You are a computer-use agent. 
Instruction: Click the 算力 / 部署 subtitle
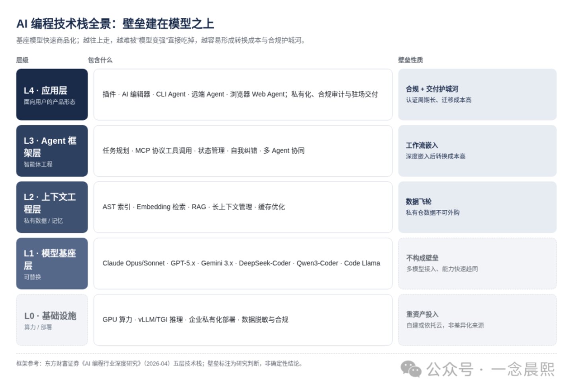[38, 327]
